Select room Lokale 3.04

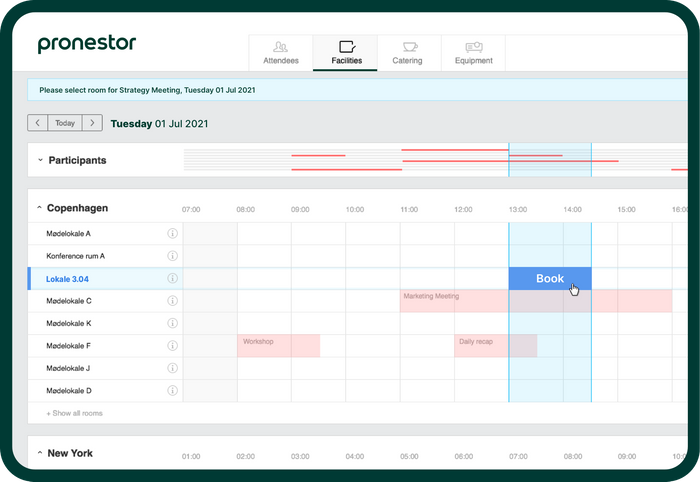pyautogui.click(x=67, y=279)
